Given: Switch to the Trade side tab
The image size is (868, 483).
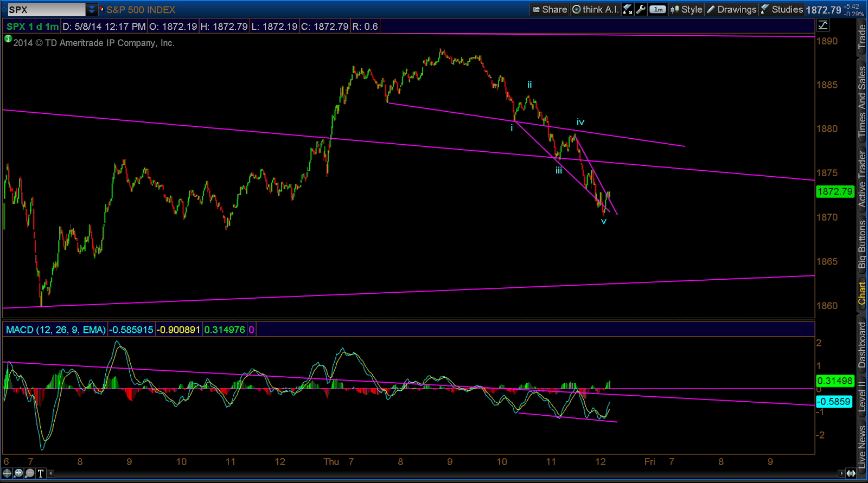Looking at the screenshot, I should tap(862, 37).
